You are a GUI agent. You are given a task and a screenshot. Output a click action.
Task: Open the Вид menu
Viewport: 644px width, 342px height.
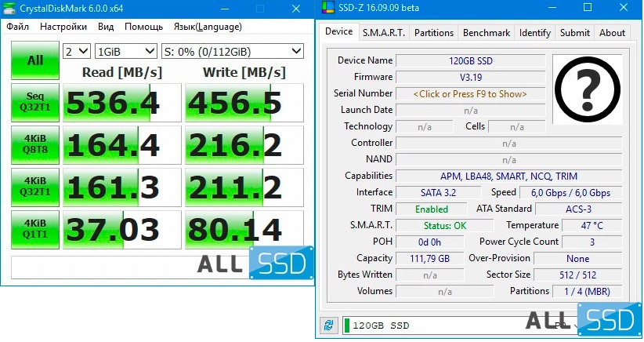[106, 27]
